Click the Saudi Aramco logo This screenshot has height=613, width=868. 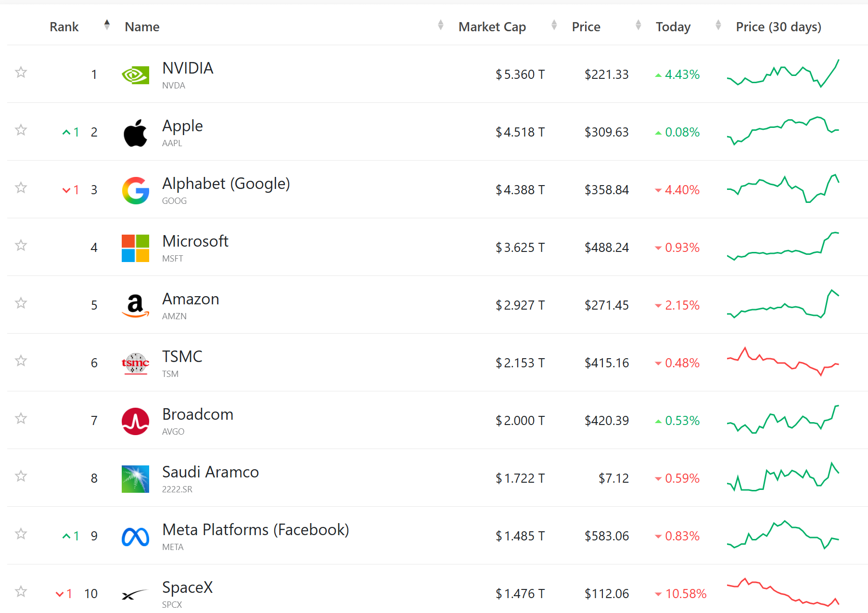[135, 479]
